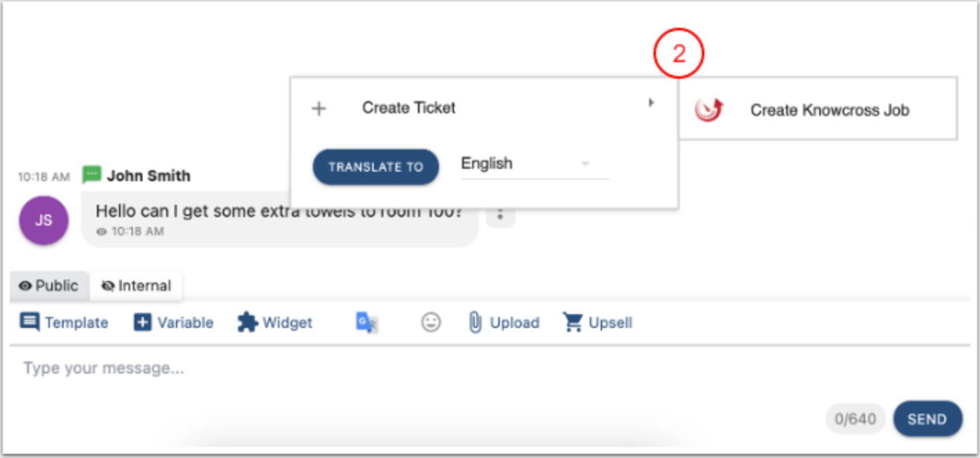Viewport: 980px width, 458px height.
Task: Expand the Create Ticket submenu arrow
Action: point(651,103)
